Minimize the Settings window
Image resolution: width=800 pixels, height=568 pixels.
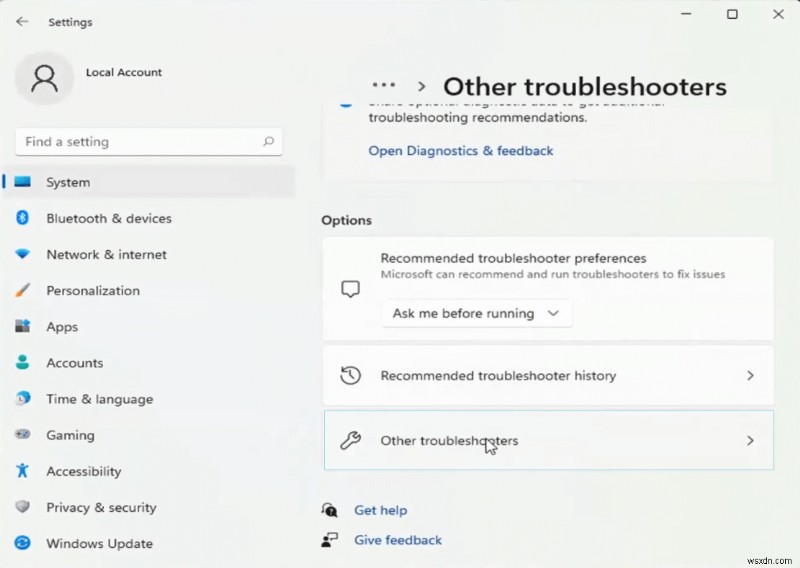point(686,14)
